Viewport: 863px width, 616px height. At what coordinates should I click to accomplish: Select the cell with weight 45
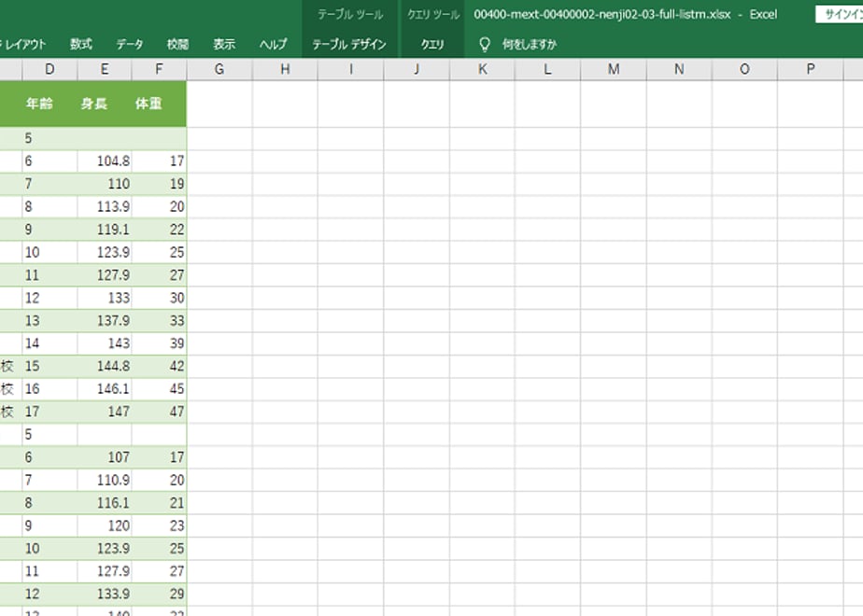coord(159,389)
